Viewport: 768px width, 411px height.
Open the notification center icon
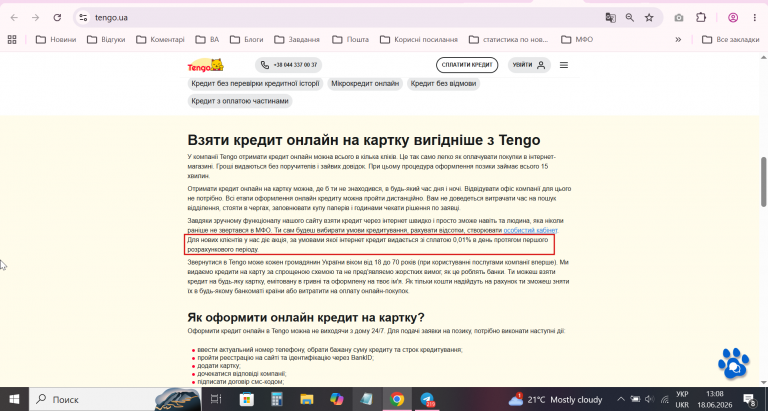749,399
